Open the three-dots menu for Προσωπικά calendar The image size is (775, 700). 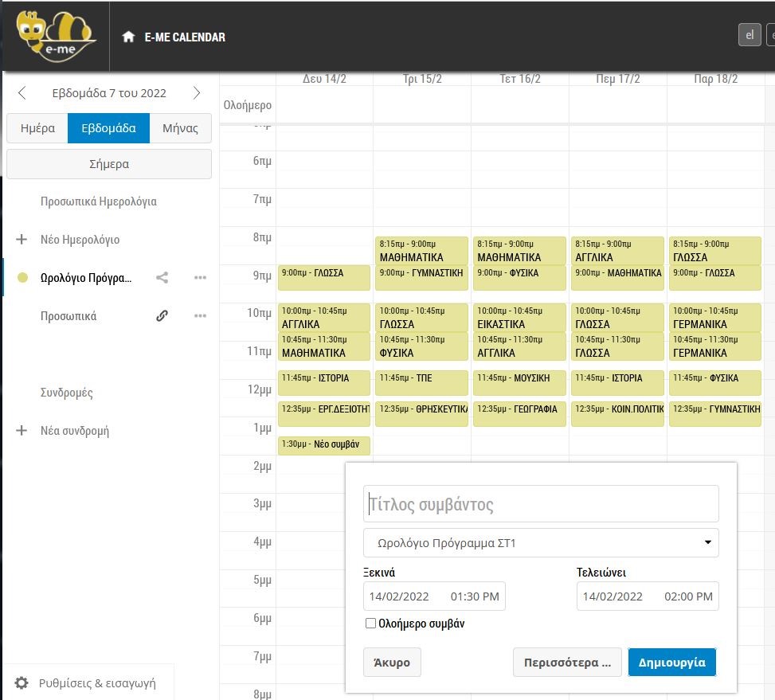point(200,316)
